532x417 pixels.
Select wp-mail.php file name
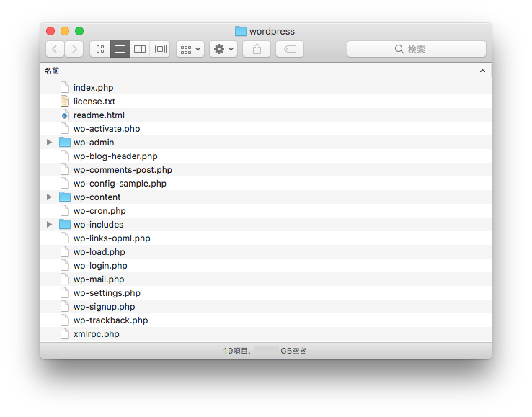(99, 279)
